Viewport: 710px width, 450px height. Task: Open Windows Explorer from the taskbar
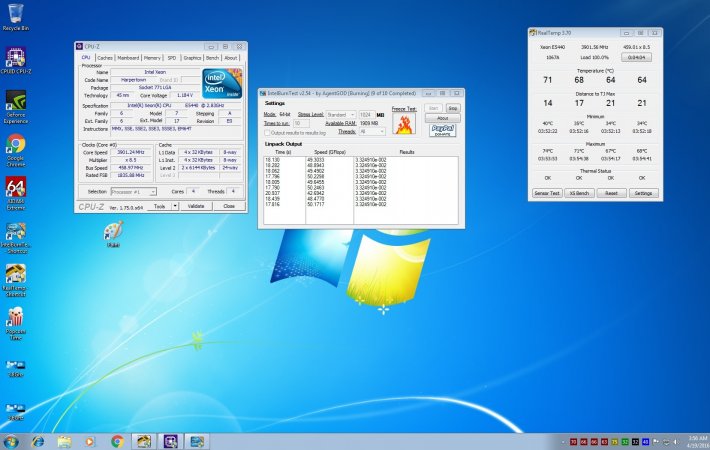coord(64,441)
